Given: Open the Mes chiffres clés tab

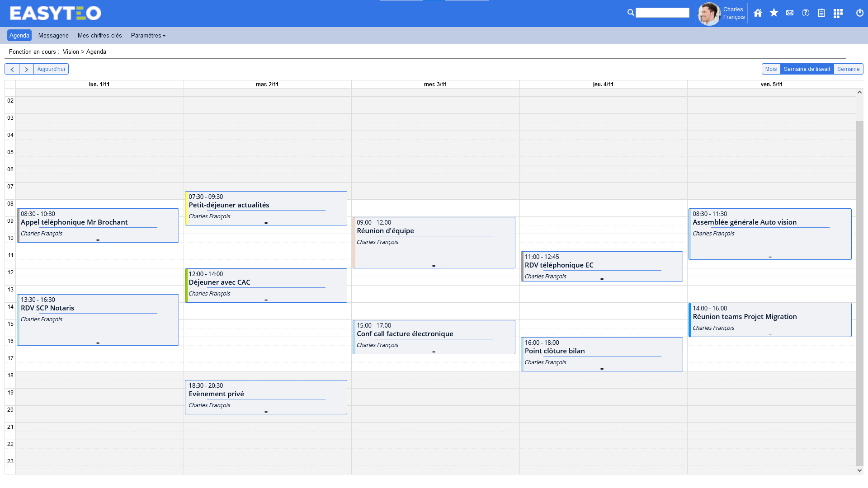Looking at the screenshot, I should point(99,35).
